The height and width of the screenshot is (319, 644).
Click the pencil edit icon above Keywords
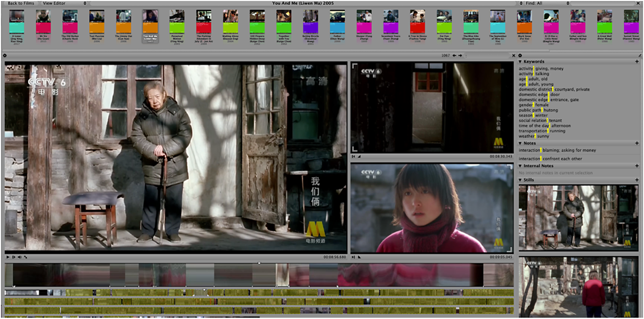640,55
